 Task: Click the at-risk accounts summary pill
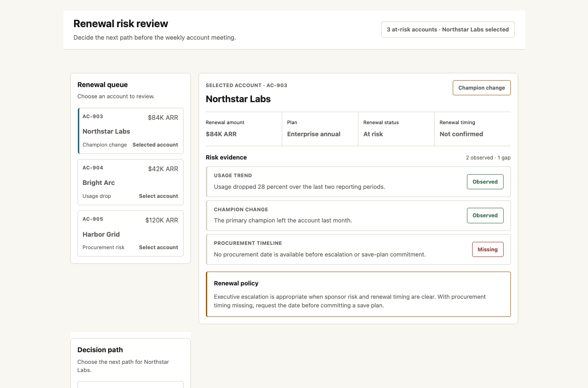click(448, 29)
